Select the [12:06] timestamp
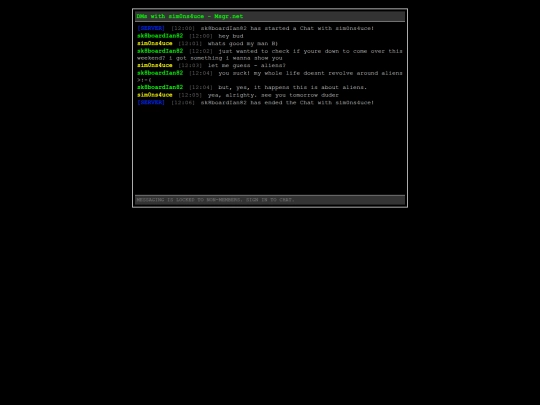Image resolution: width=540 pixels, height=405 pixels. [183, 102]
